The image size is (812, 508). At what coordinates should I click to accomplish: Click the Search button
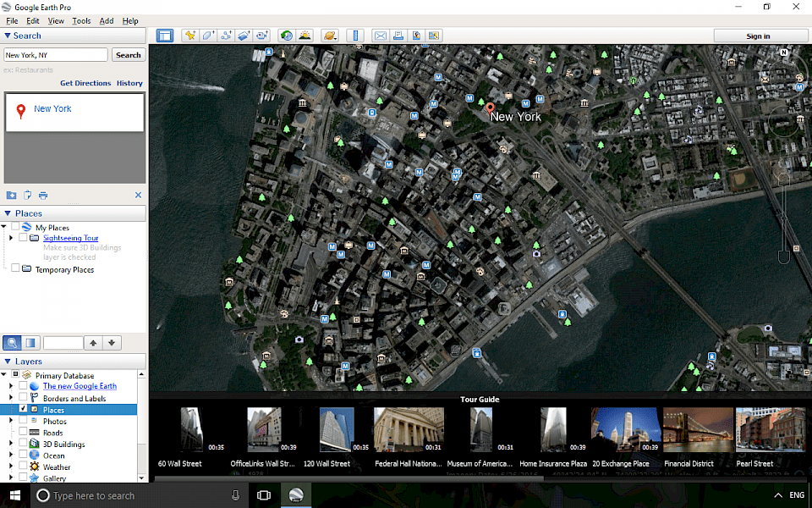(129, 55)
